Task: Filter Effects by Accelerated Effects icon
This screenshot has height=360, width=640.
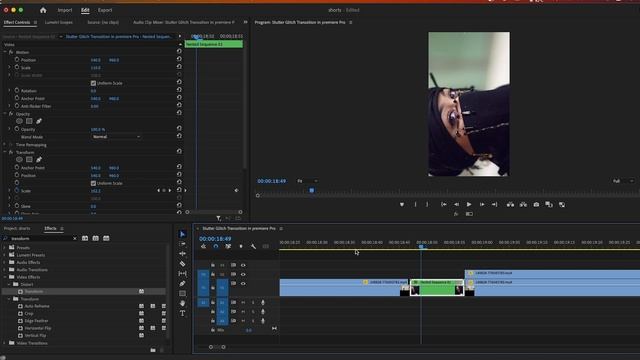Action: (85, 238)
